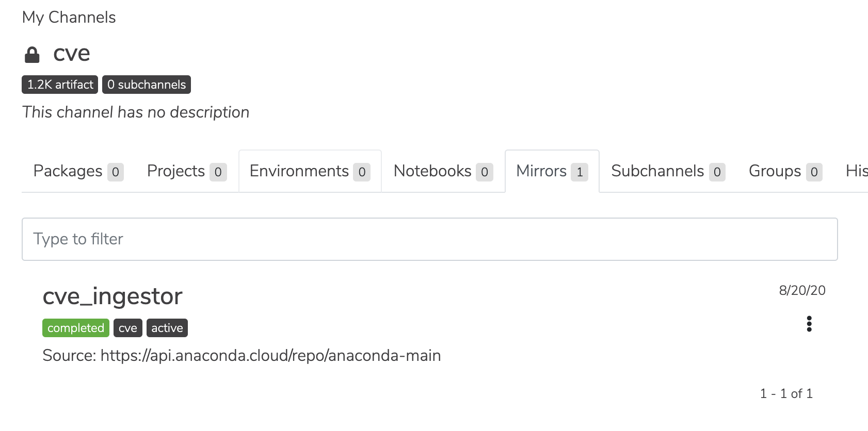
Task: Click the Type to filter field
Action: pyautogui.click(x=429, y=239)
